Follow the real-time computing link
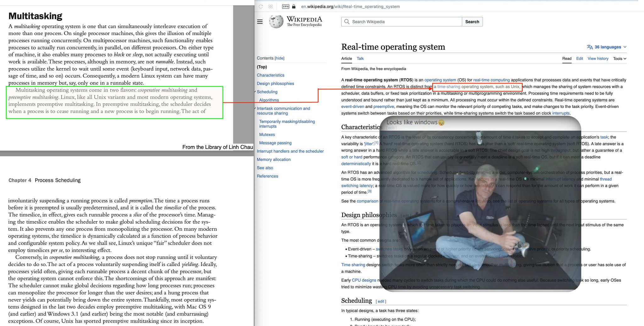Screen dimensions: 644x326 click(491, 80)
